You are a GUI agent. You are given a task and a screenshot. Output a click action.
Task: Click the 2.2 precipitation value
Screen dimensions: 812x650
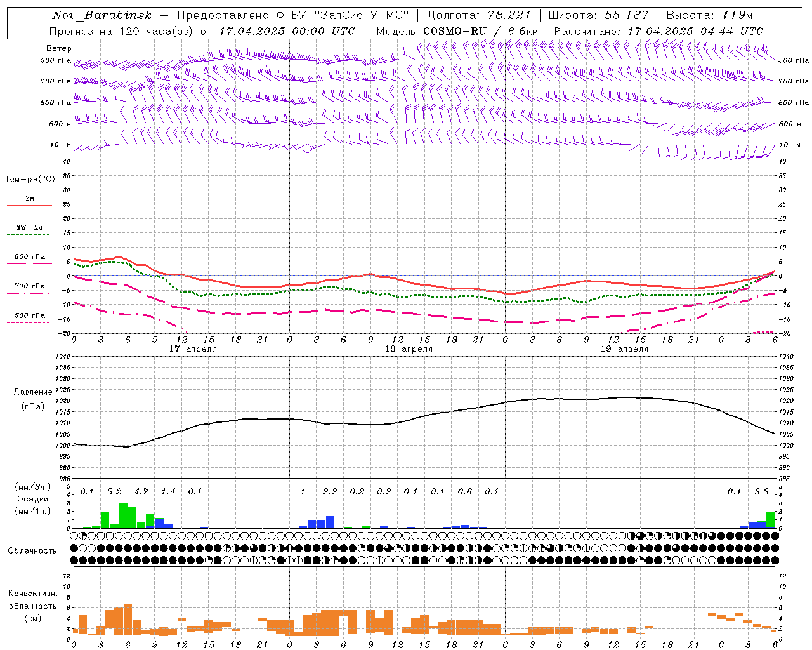tap(330, 492)
